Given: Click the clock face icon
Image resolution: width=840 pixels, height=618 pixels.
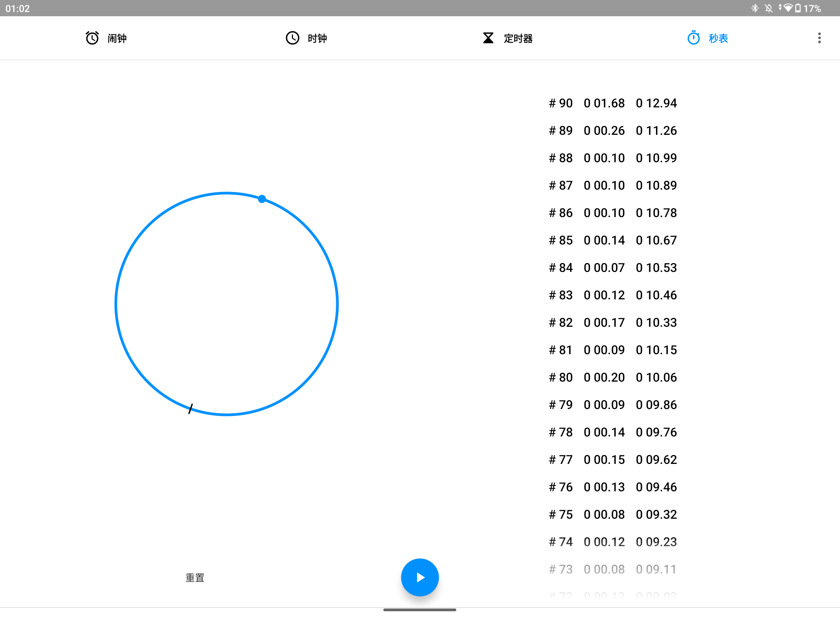Looking at the screenshot, I should pos(292,38).
